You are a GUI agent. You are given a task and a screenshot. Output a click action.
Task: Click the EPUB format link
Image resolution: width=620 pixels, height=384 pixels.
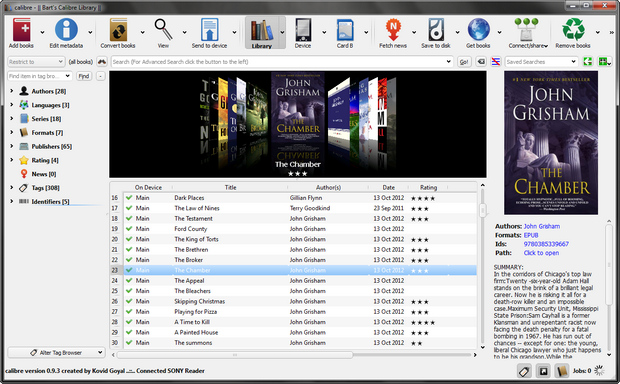tap(531, 235)
